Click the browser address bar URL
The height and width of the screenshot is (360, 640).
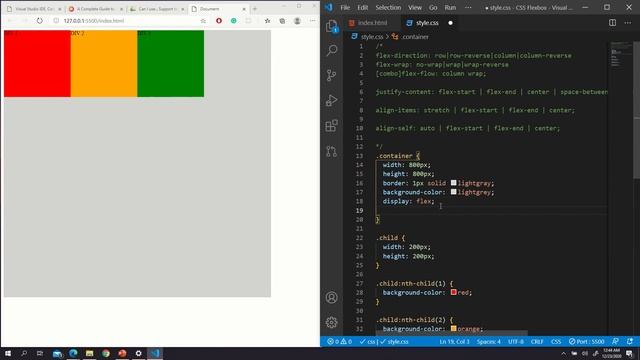[93, 21]
